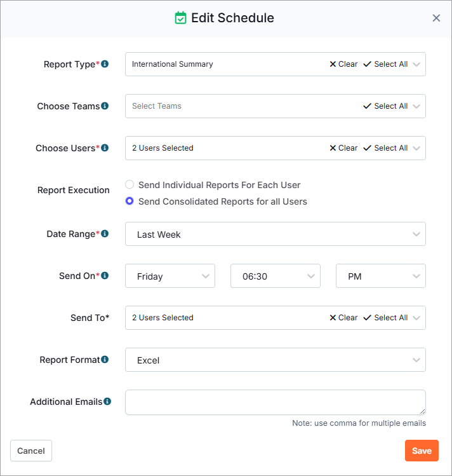
Task: Click the Additional Emails info icon
Action: click(x=107, y=401)
